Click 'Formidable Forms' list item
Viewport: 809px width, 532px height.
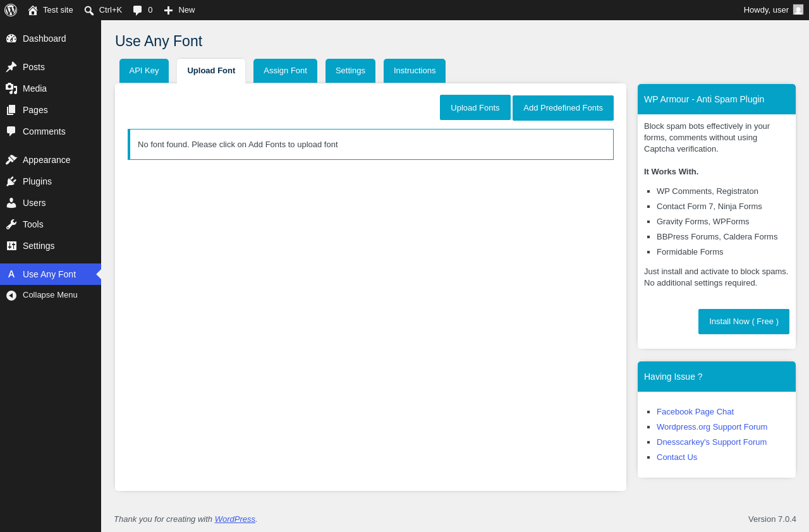coord(690,252)
